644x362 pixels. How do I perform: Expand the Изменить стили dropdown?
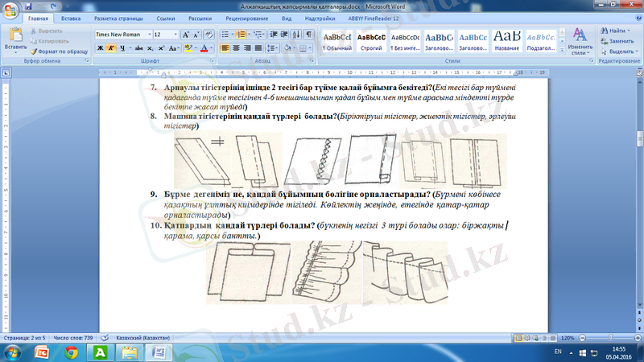pyautogui.click(x=580, y=43)
